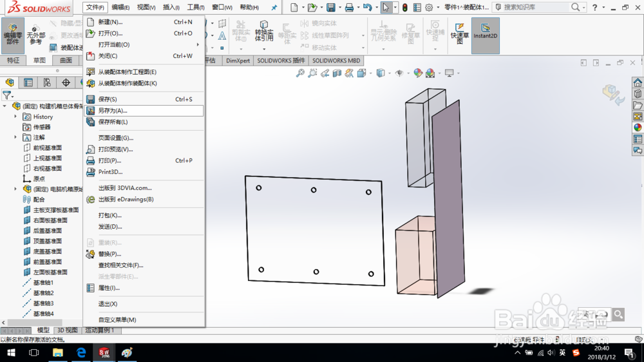Click the 无外部参考 icon
Viewport: 644px width, 362px height.
35,35
